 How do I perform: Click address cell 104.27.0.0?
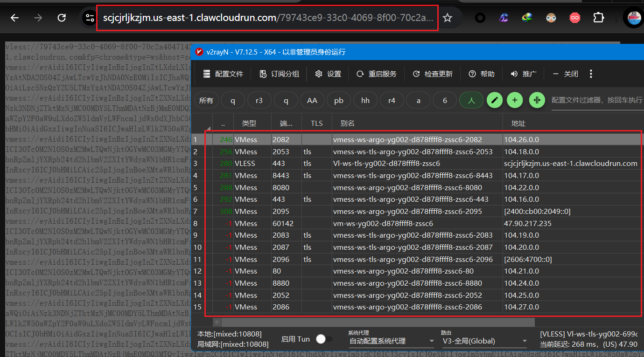point(522,307)
